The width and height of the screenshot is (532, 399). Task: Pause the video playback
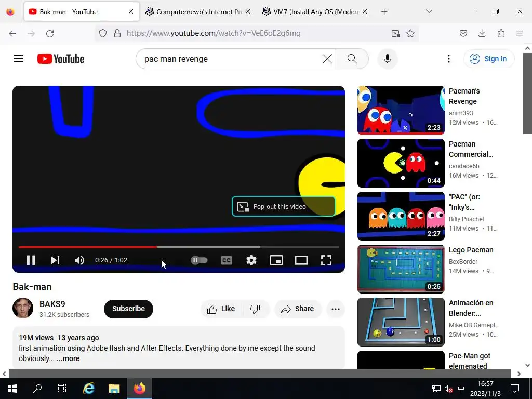(31, 260)
